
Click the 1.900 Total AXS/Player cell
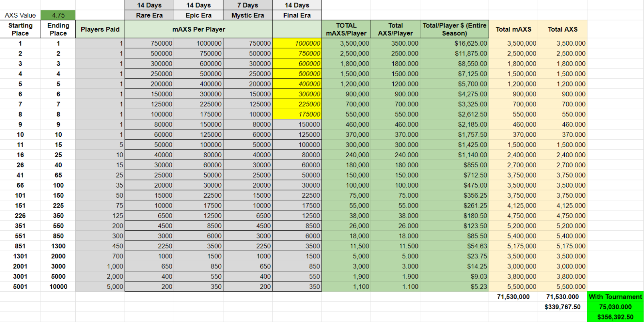coord(395,276)
